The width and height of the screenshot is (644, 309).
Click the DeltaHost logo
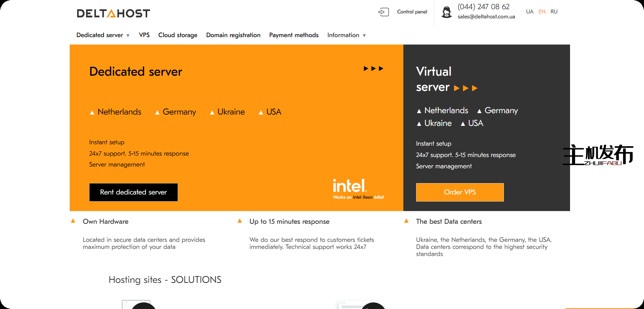[x=113, y=13]
